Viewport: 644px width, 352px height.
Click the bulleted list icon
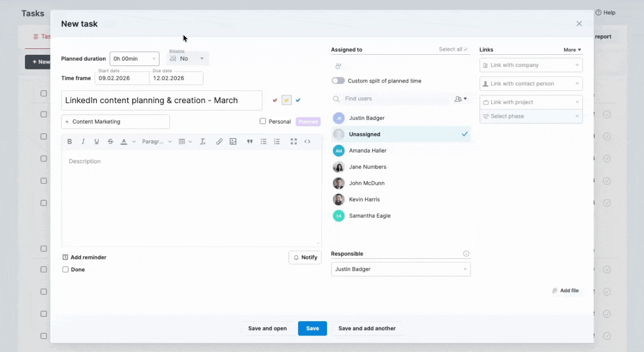[263, 142]
